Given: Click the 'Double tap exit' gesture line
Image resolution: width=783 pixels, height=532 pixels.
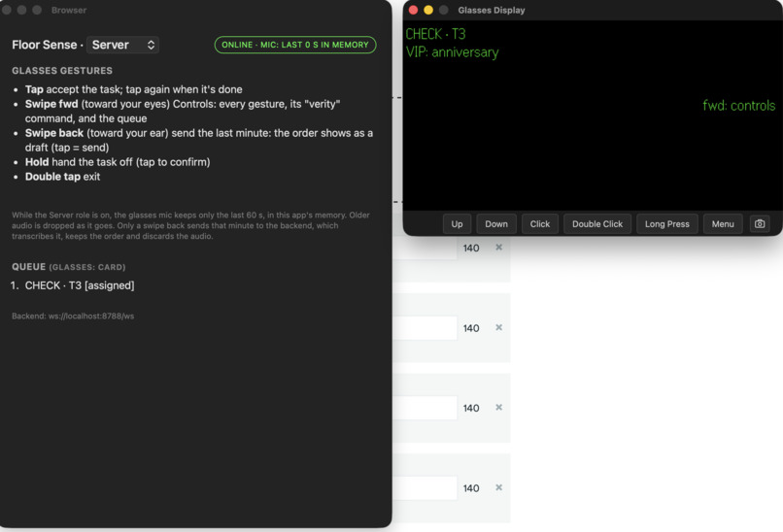Looking at the screenshot, I should pyautogui.click(x=62, y=177).
